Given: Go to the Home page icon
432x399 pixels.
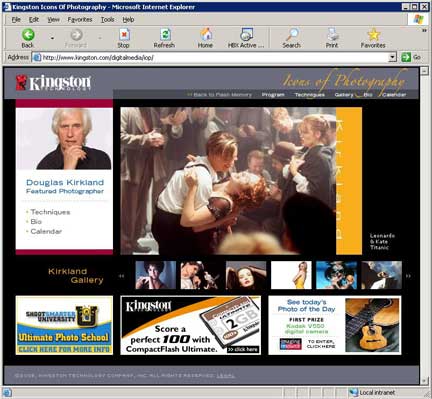Looking at the screenshot, I should 206,35.
